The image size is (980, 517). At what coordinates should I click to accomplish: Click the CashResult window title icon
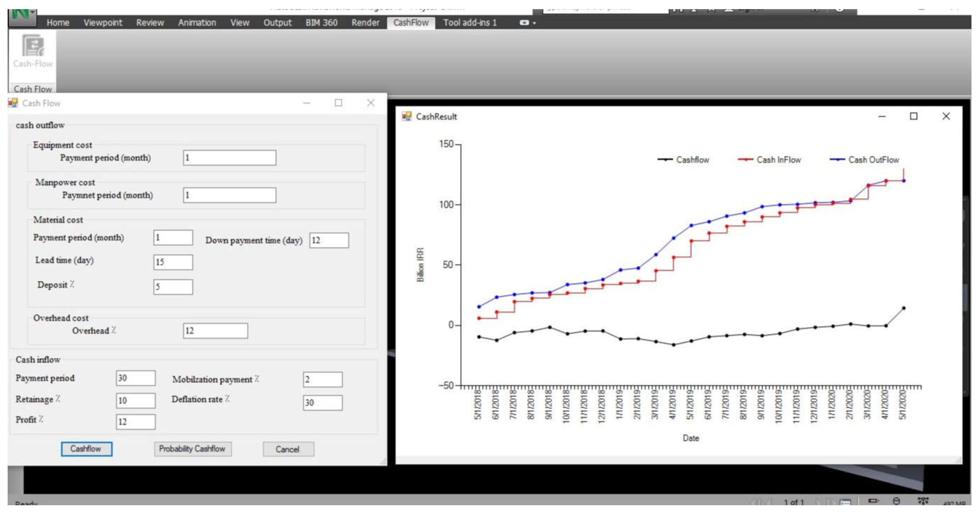[407, 116]
